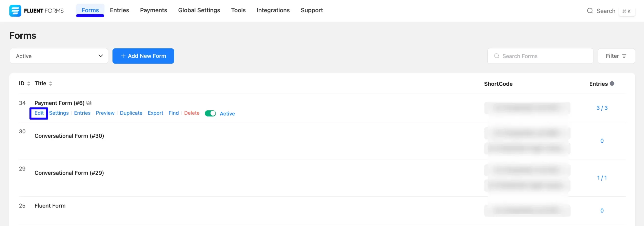Click Edit link for Payment Form

point(39,113)
